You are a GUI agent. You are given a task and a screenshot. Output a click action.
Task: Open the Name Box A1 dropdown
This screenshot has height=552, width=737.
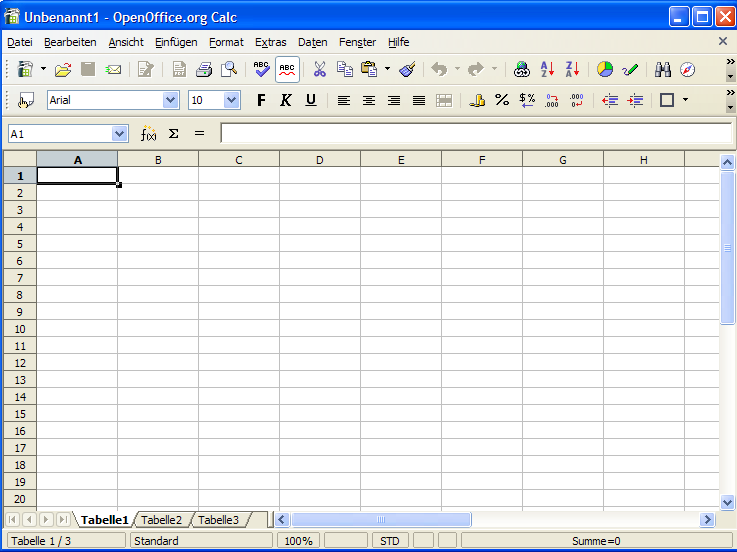[x=120, y=134]
